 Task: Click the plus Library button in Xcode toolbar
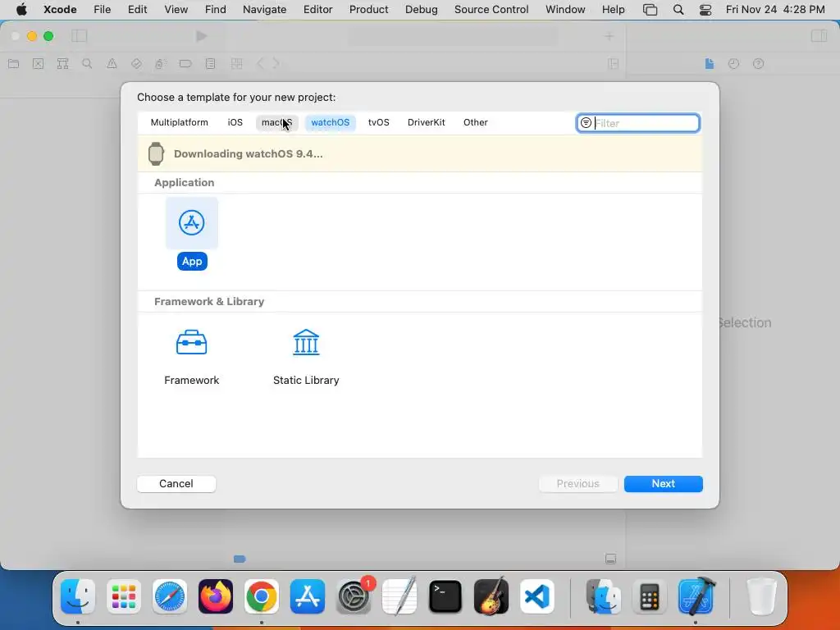click(x=609, y=36)
